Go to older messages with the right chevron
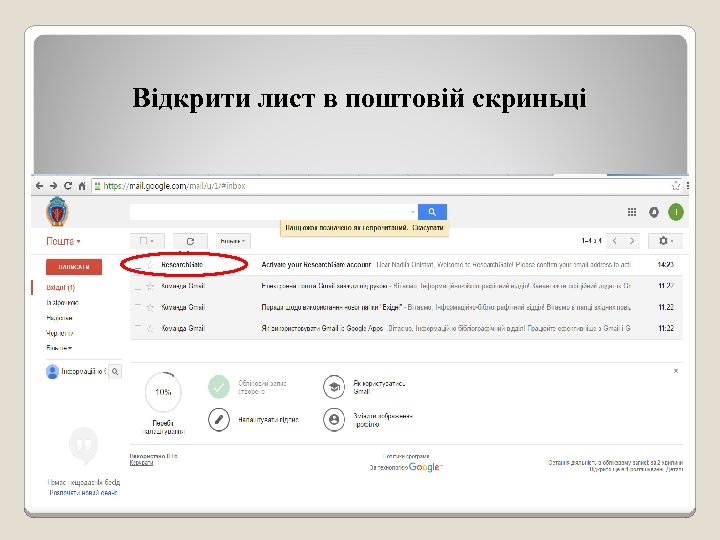This screenshot has height=540, width=720. point(632,241)
